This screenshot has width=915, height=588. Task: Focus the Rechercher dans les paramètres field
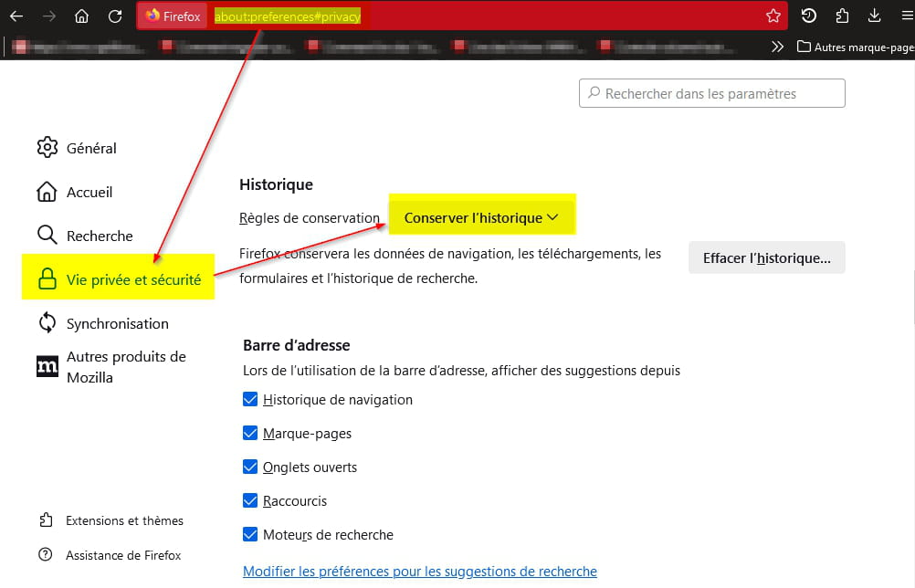pos(712,93)
